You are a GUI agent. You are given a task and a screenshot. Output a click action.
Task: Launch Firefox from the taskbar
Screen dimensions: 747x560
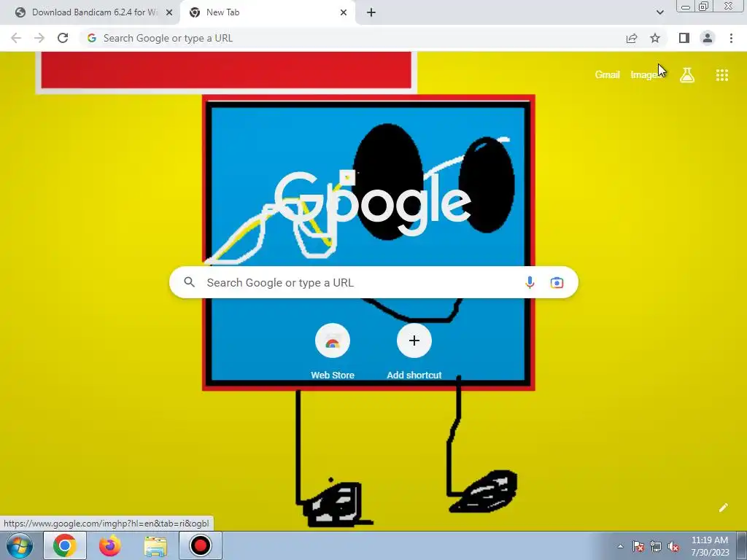pyautogui.click(x=109, y=545)
